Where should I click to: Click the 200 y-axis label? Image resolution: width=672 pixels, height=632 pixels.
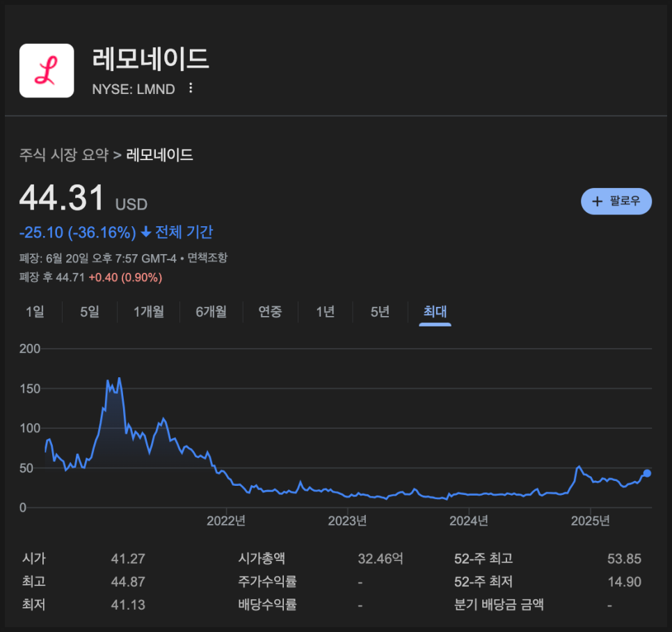pos(30,349)
